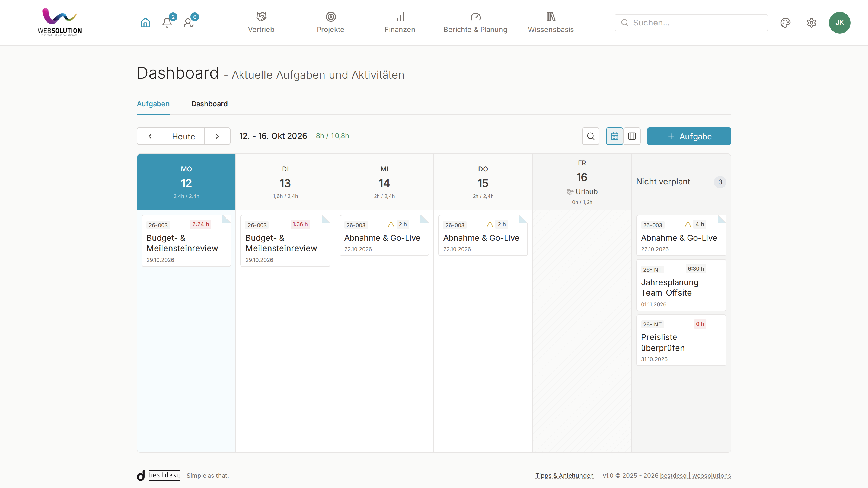Select the column board view toggle

pos(632,136)
